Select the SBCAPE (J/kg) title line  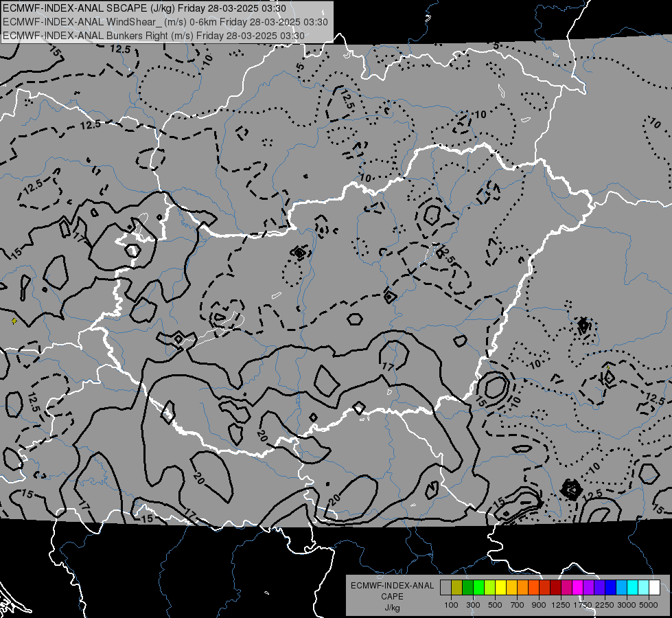[144, 8]
